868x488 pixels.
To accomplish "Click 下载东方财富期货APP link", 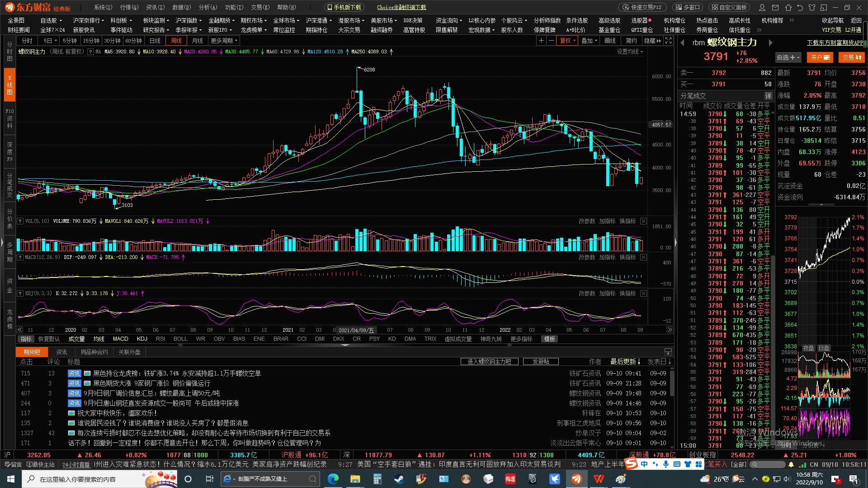I will click(836, 42).
